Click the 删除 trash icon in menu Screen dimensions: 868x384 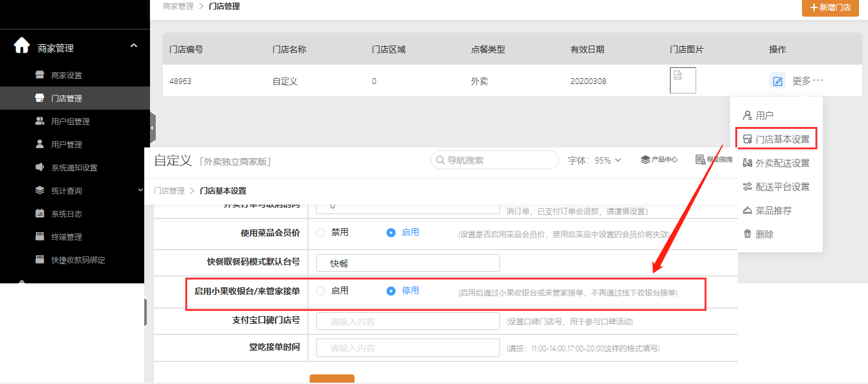pyautogui.click(x=747, y=234)
